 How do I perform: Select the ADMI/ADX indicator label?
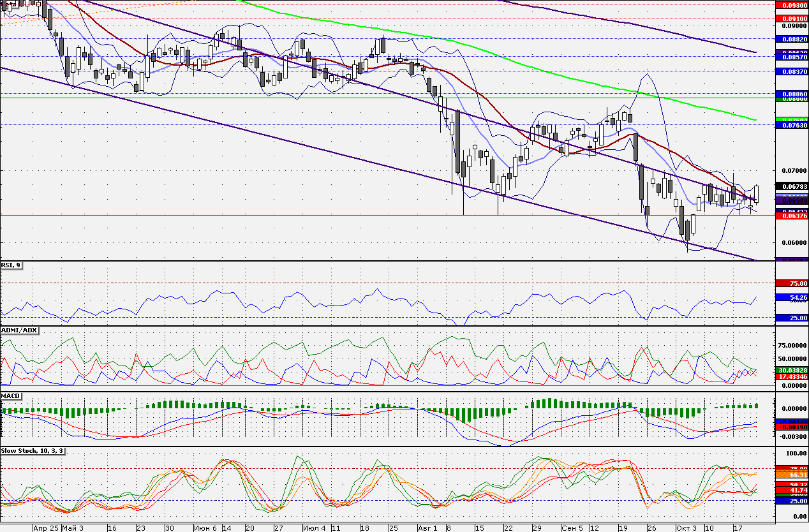tap(20, 330)
